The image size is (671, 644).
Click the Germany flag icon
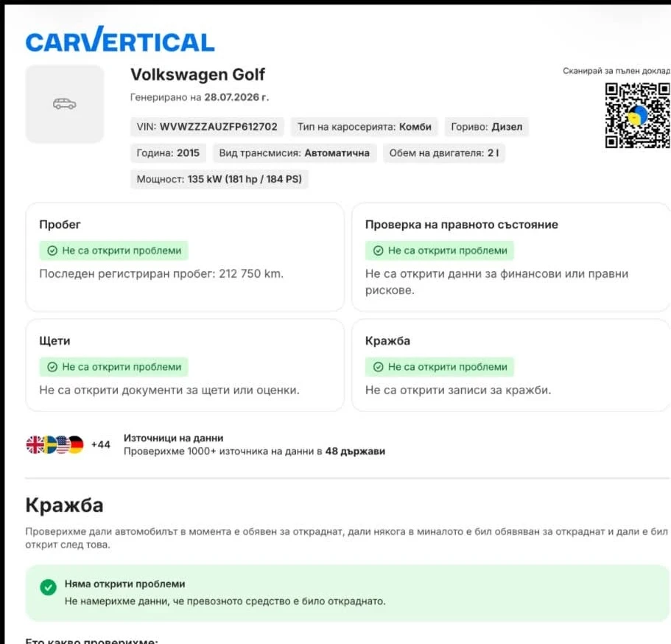(76, 444)
